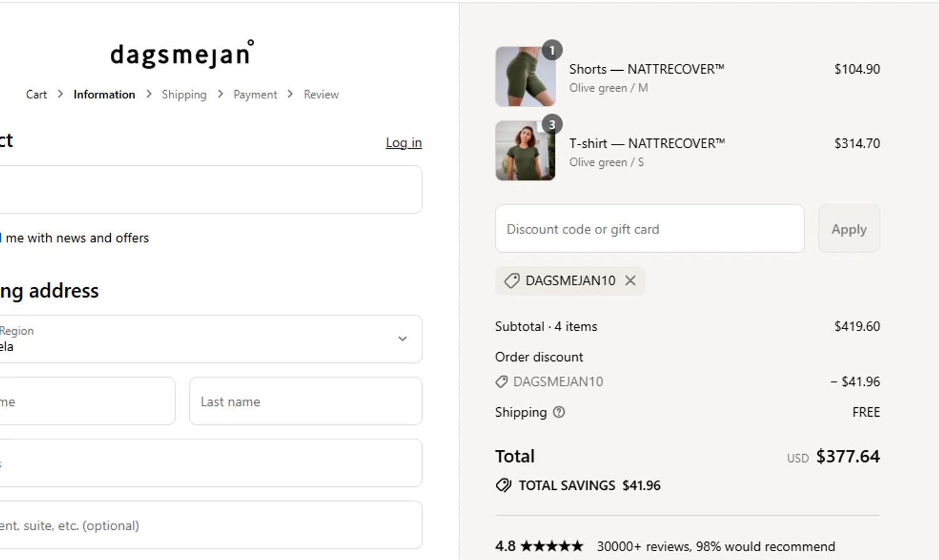The width and height of the screenshot is (939, 560).
Task: Select the Review breadcrumb step
Action: point(321,94)
